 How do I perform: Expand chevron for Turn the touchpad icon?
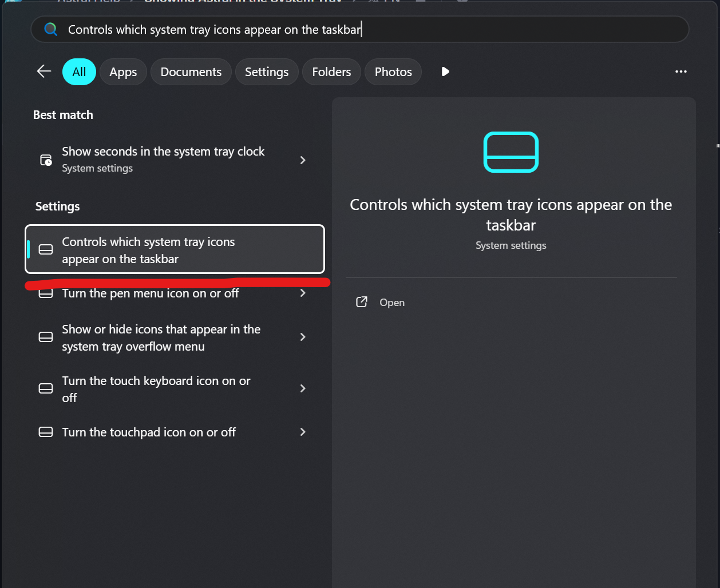pos(303,432)
